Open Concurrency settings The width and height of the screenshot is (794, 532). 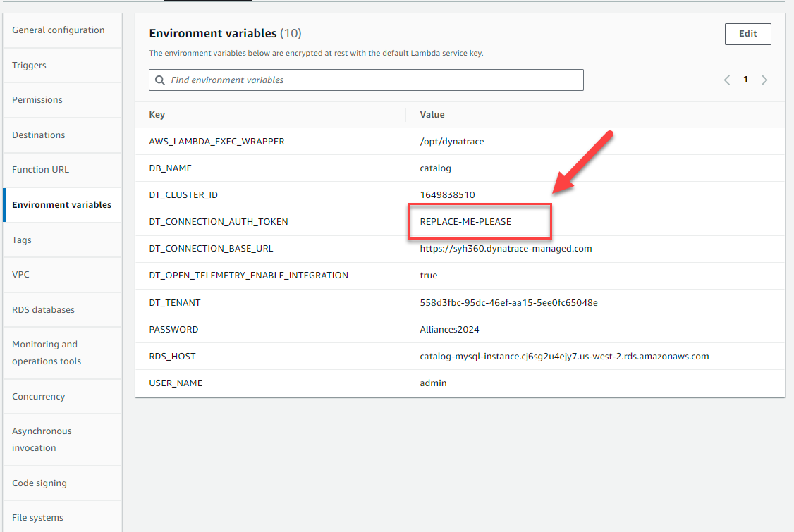click(39, 397)
